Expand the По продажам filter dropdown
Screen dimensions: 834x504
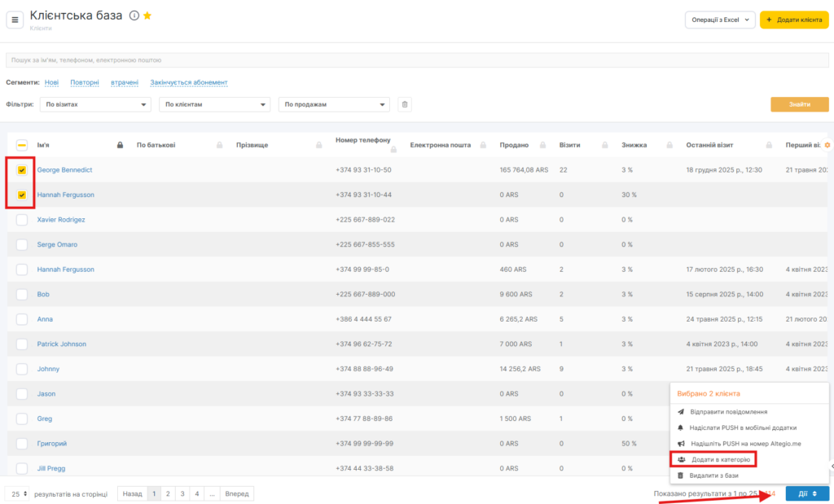(x=334, y=104)
